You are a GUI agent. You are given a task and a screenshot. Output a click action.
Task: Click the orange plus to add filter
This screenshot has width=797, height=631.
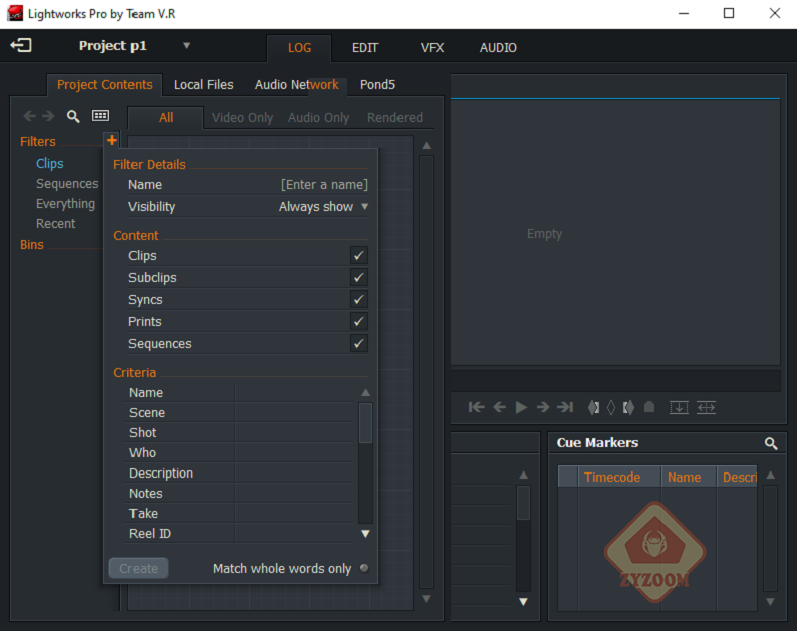pyautogui.click(x=111, y=140)
